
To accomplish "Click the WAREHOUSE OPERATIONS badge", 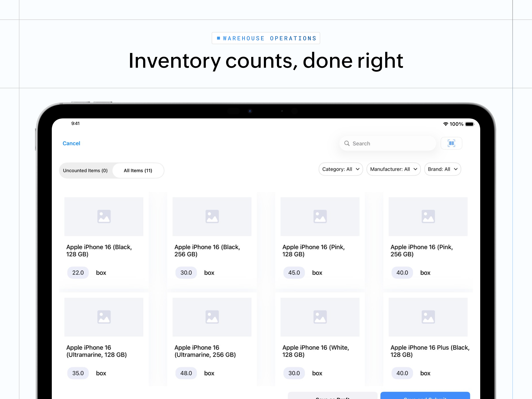I will click(x=266, y=38).
